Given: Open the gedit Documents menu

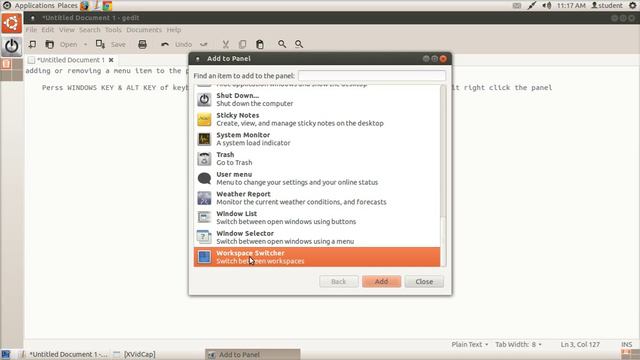Looking at the screenshot, I should pos(144,30).
